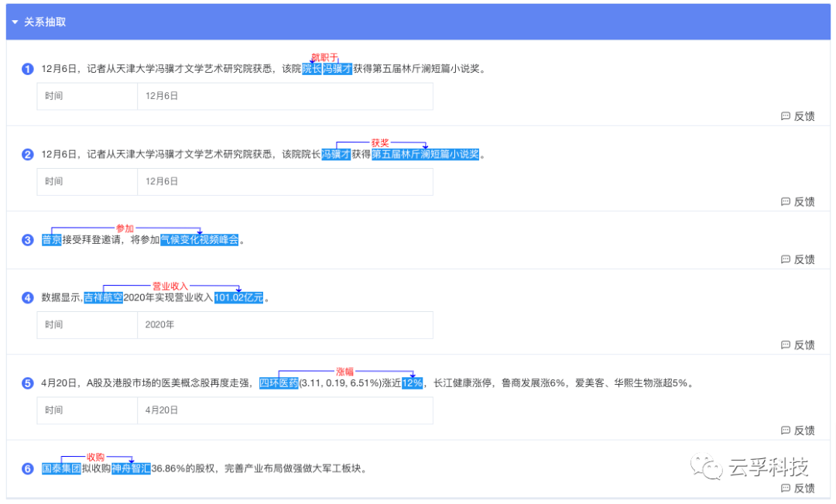
Task: Click number 6 badge icon
Action: (x=28, y=469)
